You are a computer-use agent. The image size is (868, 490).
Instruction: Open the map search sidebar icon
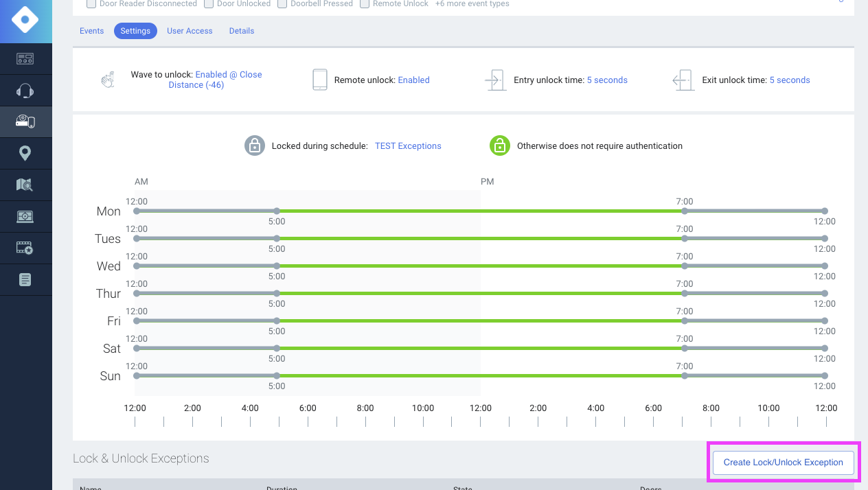[25, 185]
